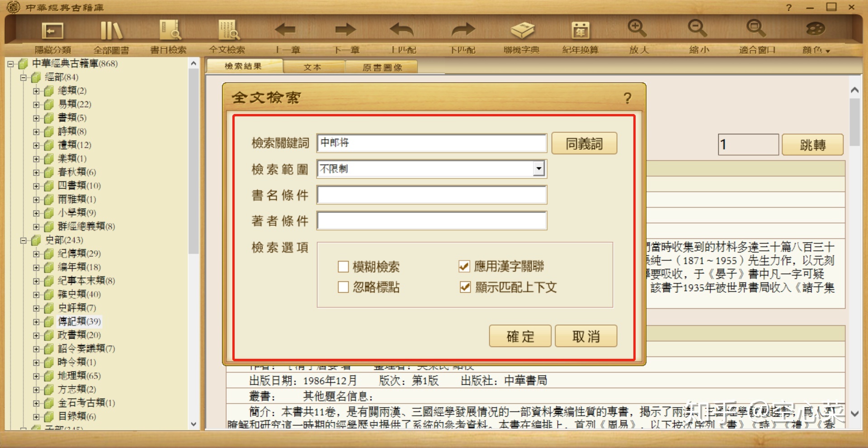Screen dimensions: 868x448
Task: Collapse the 史部 tree branch
Action: tap(23, 240)
